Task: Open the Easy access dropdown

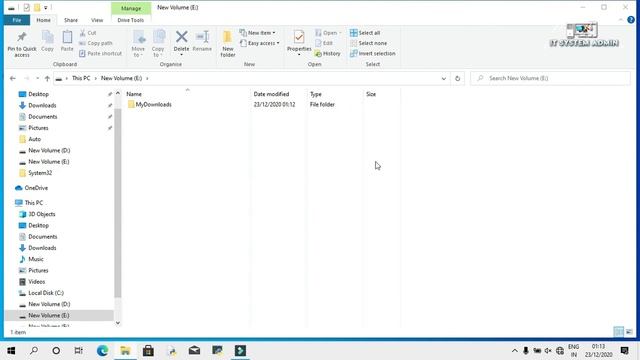Action: pyautogui.click(x=260, y=43)
